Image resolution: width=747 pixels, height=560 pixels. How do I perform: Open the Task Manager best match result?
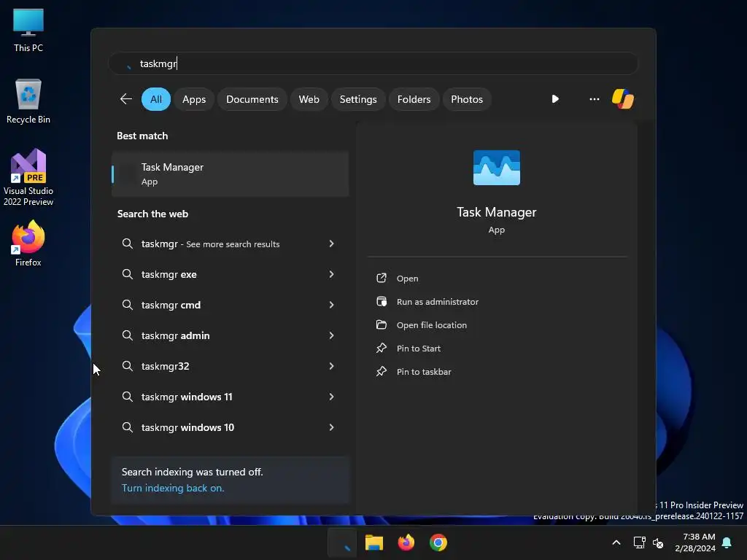pyautogui.click(x=230, y=174)
